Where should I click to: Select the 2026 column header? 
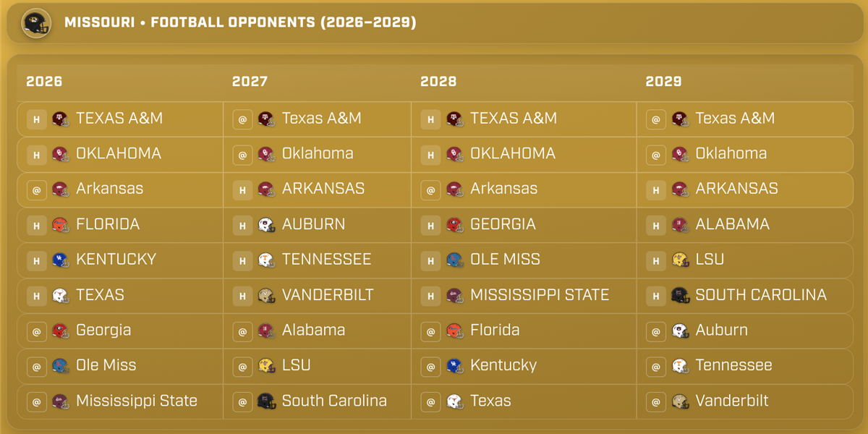pyautogui.click(x=44, y=82)
